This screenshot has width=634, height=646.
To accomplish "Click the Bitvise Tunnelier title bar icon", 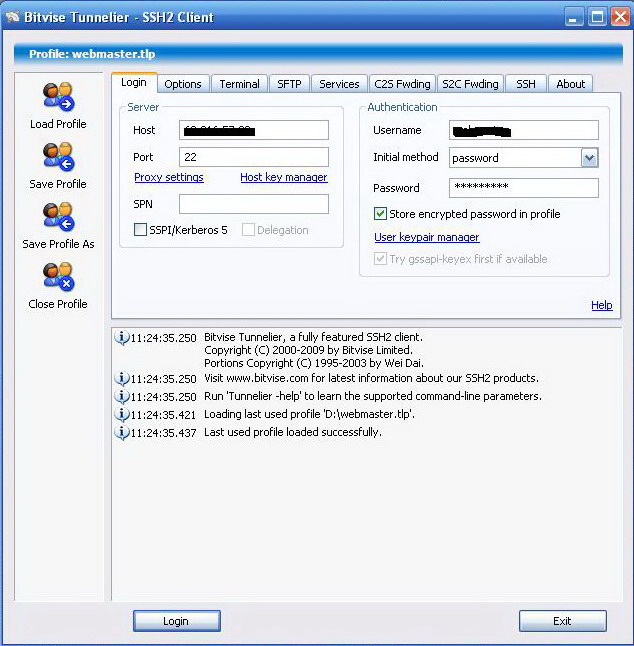I will click(13, 17).
